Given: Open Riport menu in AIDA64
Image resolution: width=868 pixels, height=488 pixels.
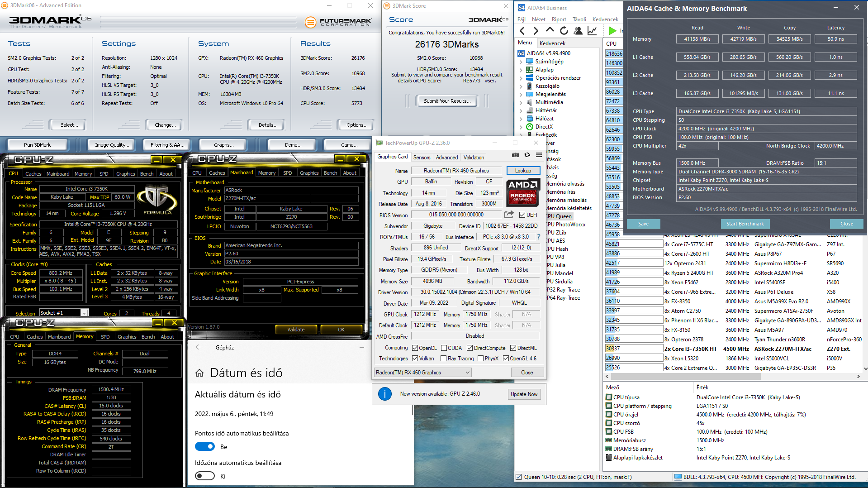Looking at the screenshot, I should 559,19.
